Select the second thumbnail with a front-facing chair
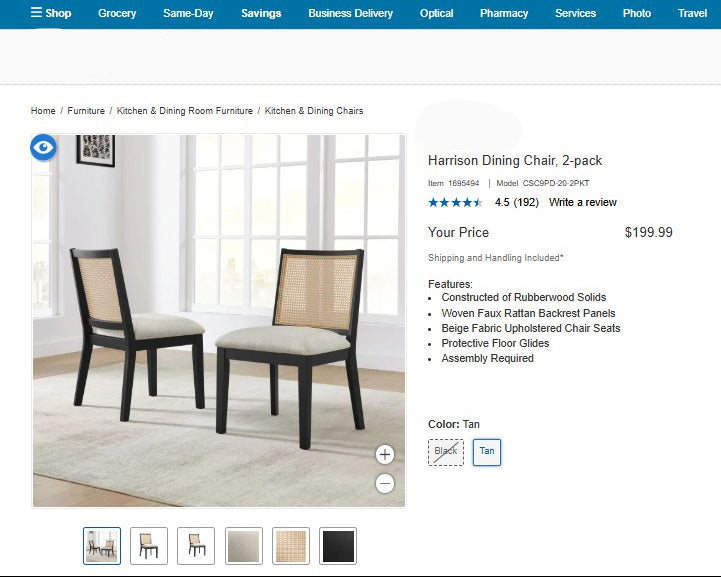 click(149, 546)
